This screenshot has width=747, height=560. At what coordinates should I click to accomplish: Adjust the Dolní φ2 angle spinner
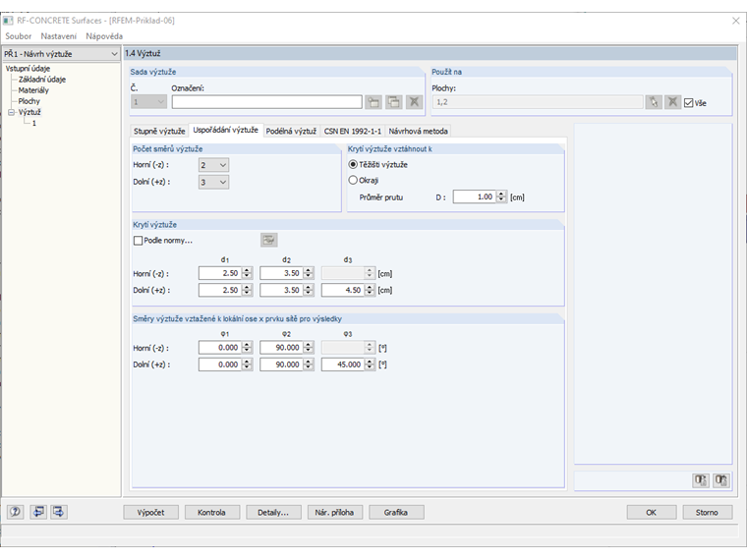coord(309,364)
